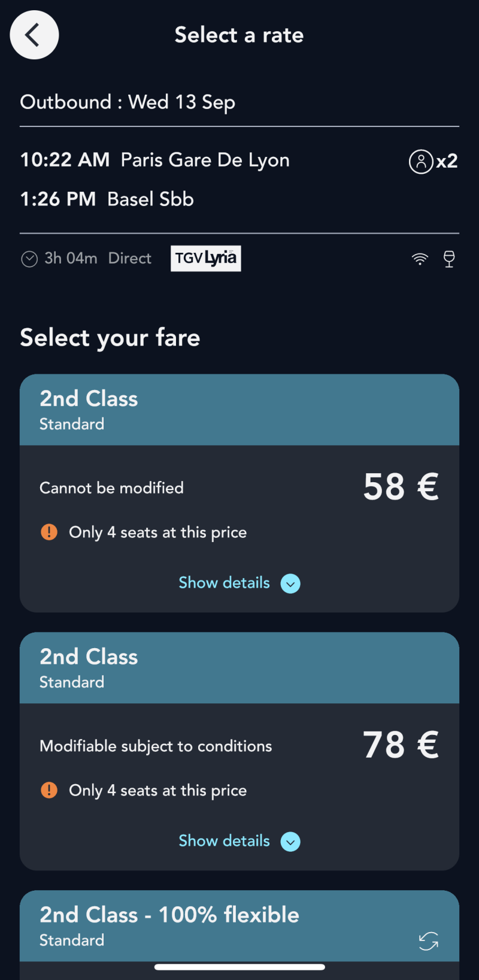This screenshot has width=479, height=980.
Task: Tap the Paris Gare De Lyon departure row
Action: [x=155, y=160]
